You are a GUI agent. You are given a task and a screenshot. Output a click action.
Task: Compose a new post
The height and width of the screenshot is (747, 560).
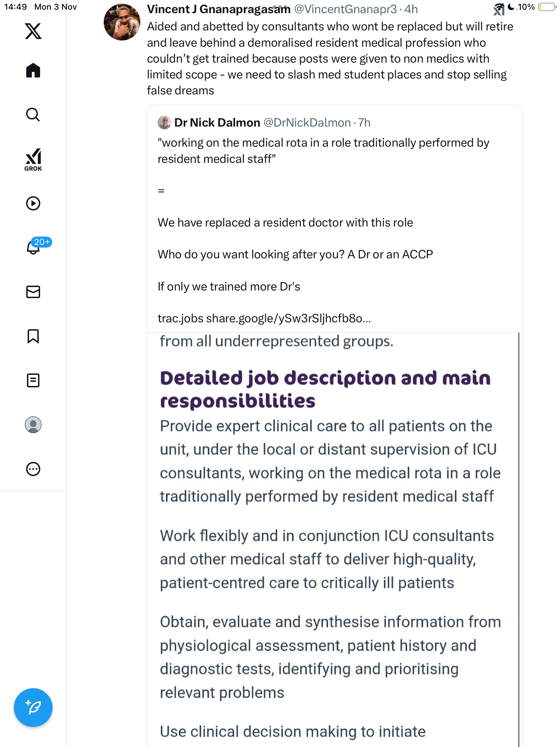(33, 708)
